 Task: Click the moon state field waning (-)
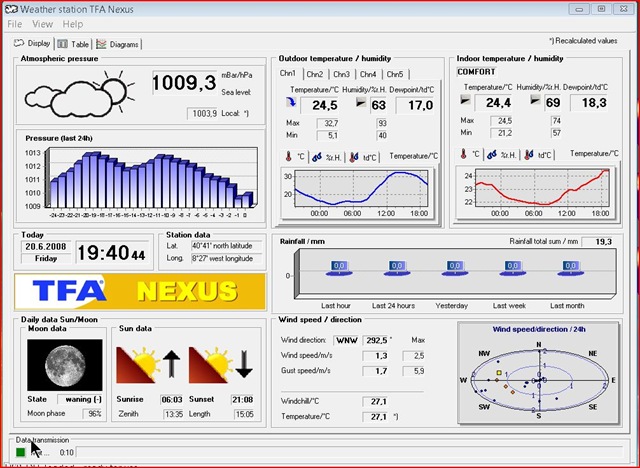(x=80, y=399)
